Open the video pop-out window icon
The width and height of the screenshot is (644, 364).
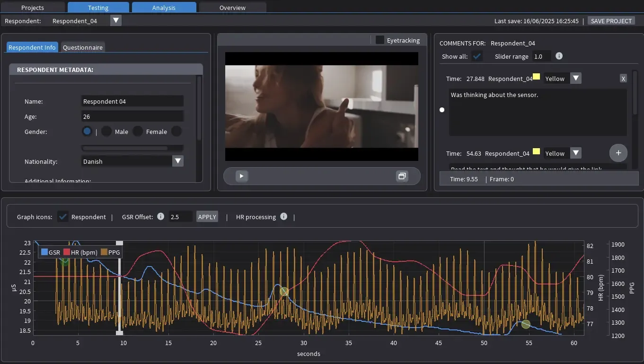click(402, 176)
